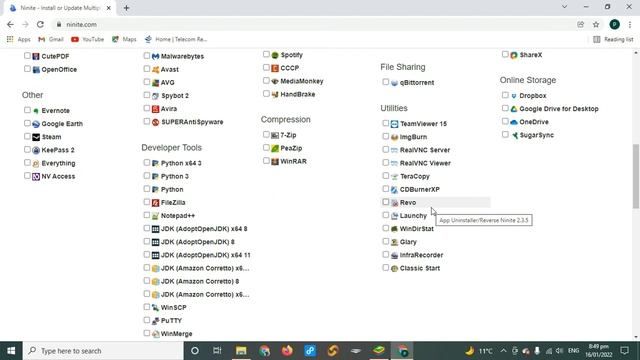The image size is (640, 360).
Task: Go back to the previous page
Action: [x=10, y=24]
